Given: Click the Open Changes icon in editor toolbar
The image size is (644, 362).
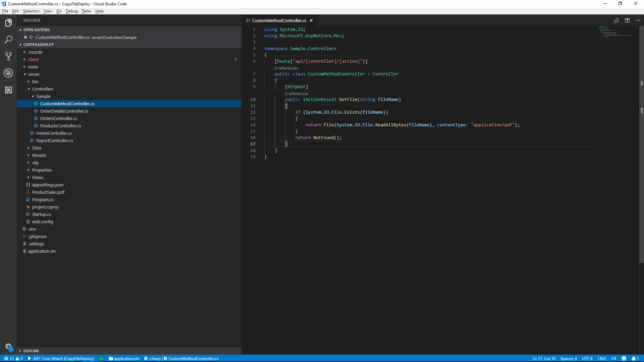Looking at the screenshot, I should click(616, 20).
